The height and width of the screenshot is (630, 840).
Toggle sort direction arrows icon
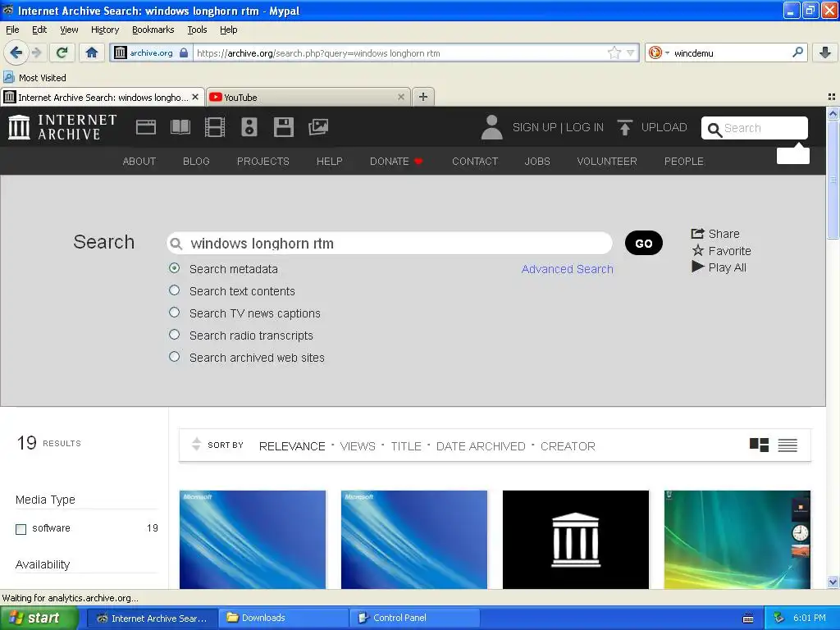[x=196, y=444]
